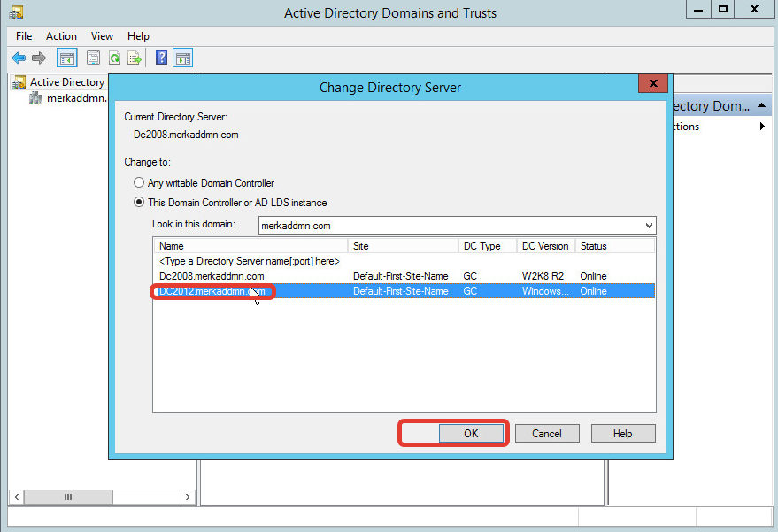The width and height of the screenshot is (778, 532).
Task: Click the Type a Directory Server name entry
Action: click(250, 261)
